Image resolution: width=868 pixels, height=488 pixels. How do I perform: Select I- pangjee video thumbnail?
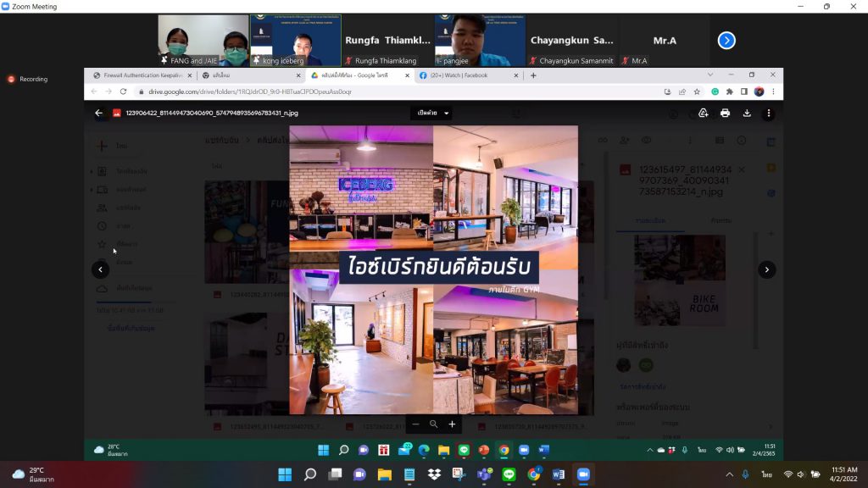[x=480, y=41]
